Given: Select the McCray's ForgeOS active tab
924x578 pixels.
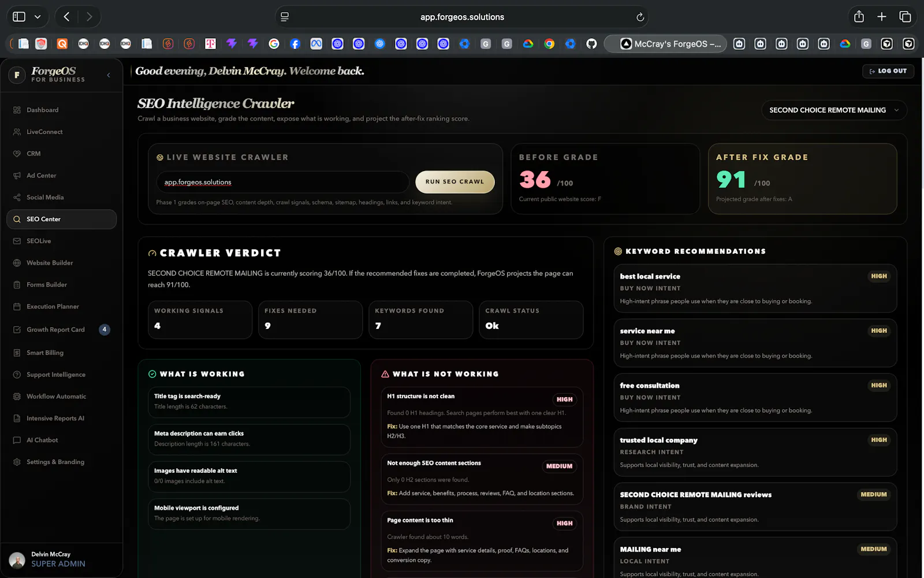Looking at the screenshot, I should pyautogui.click(x=665, y=43).
